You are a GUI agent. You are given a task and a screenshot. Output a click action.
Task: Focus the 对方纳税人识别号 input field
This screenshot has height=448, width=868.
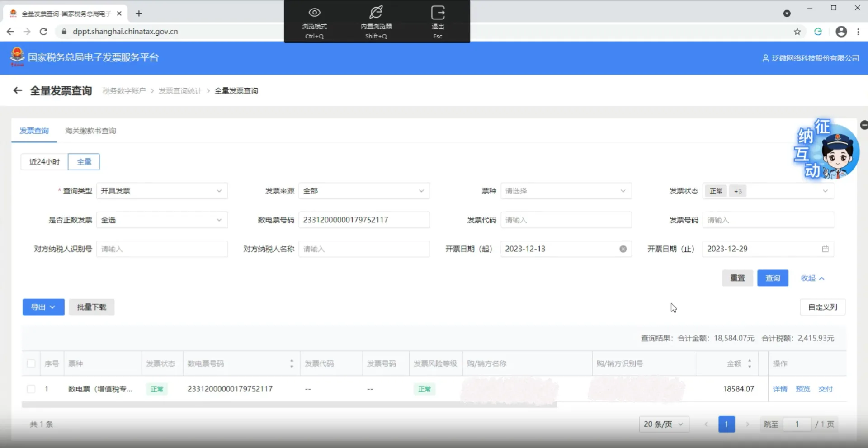(x=162, y=249)
